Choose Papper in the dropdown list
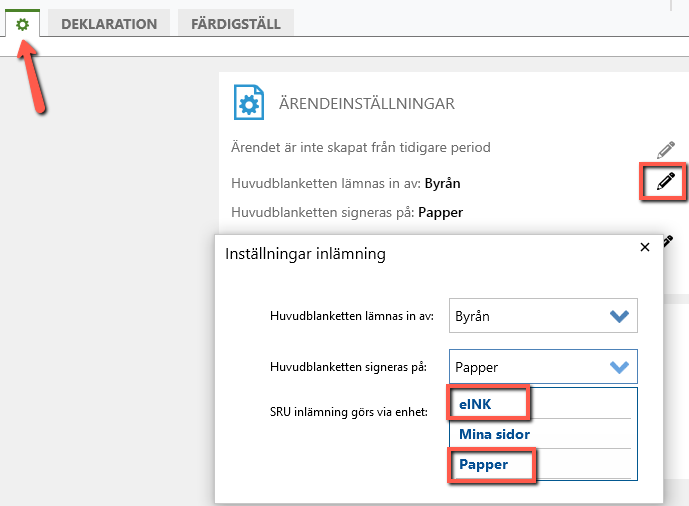Screen dimensions: 689x506 click(x=543, y=464)
